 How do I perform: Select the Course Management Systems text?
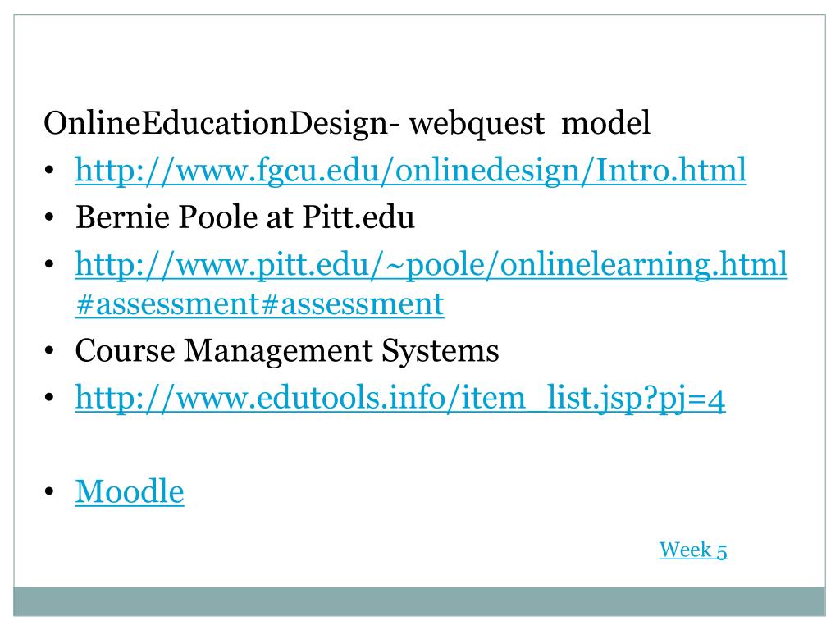point(287,351)
